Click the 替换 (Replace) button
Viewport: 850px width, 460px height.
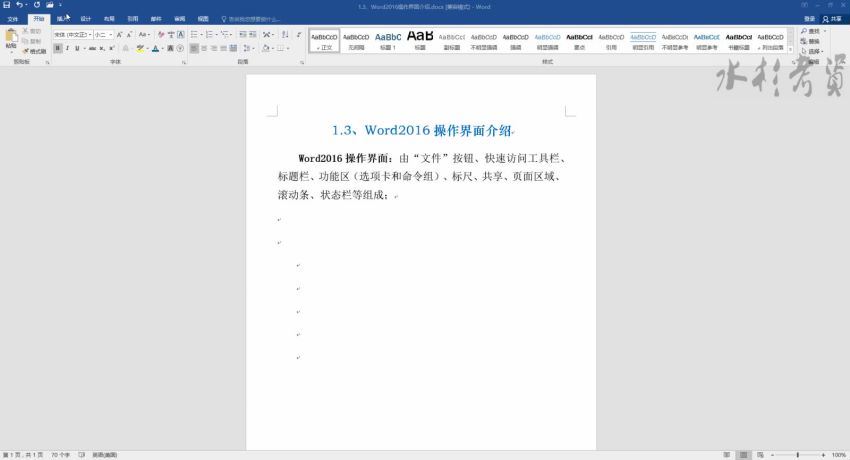coord(810,41)
